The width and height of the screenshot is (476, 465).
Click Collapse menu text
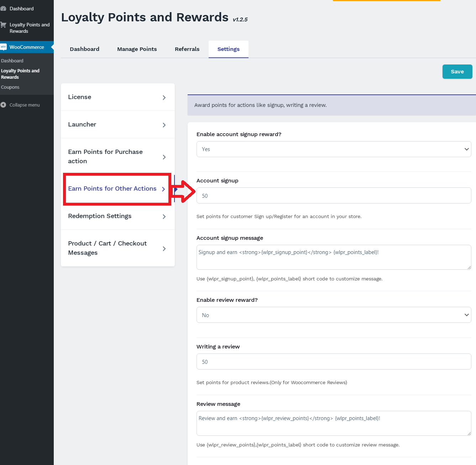[x=25, y=105]
